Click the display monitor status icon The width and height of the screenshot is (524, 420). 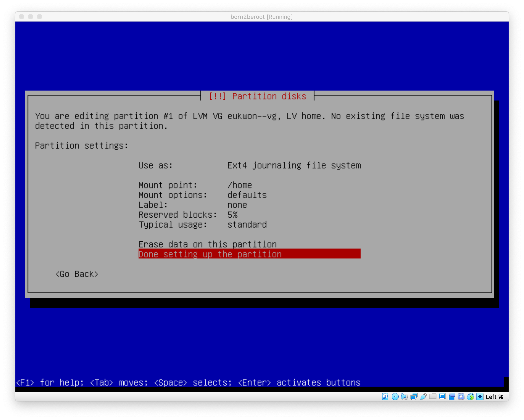pyautogui.click(x=442, y=397)
